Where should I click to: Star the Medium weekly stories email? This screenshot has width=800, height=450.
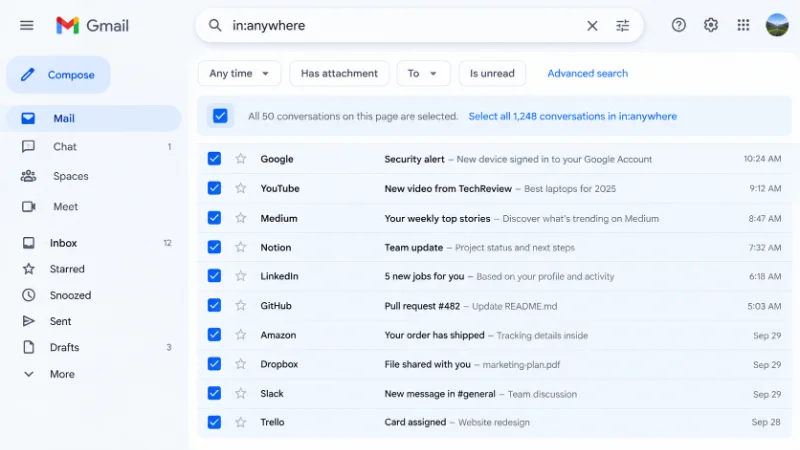(x=240, y=218)
